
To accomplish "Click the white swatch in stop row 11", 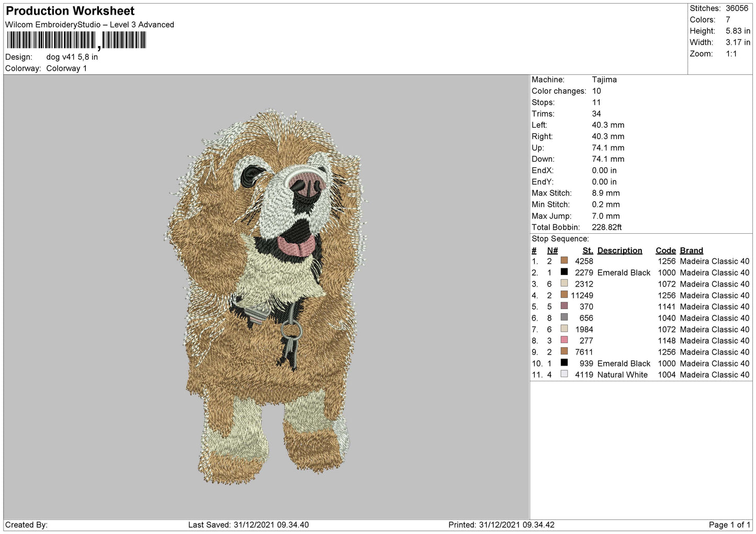I will pyautogui.click(x=564, y=374).
